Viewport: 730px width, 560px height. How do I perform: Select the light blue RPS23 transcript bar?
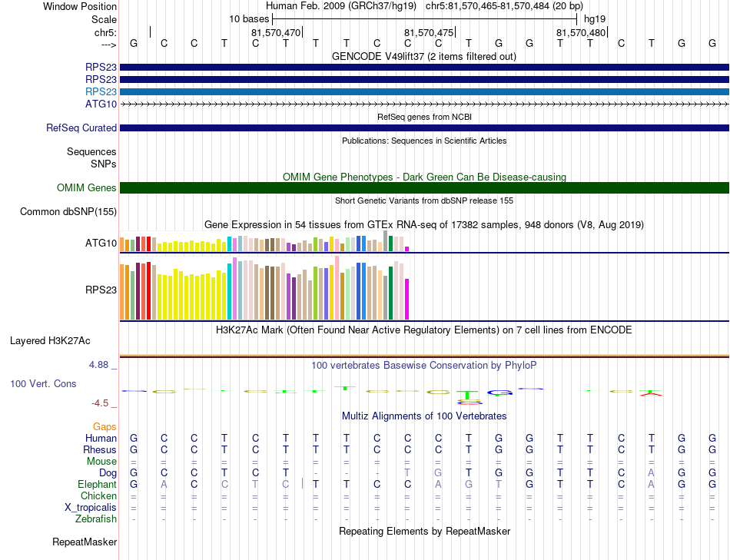425,91
